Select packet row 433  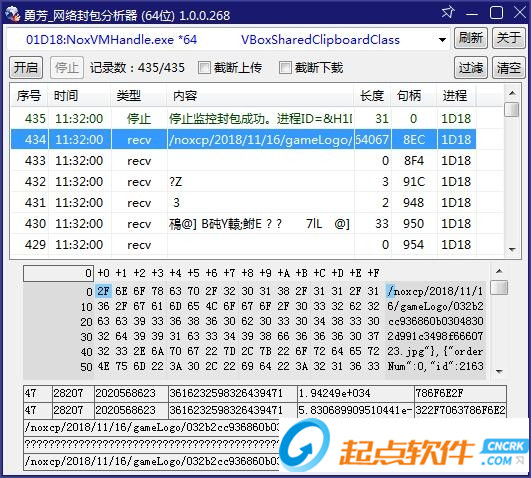[243, 160]
